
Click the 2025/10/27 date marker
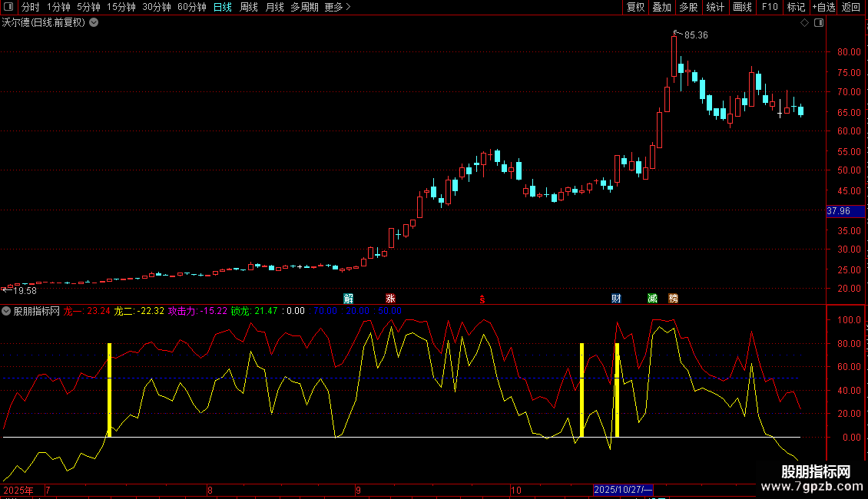[623, 490]
